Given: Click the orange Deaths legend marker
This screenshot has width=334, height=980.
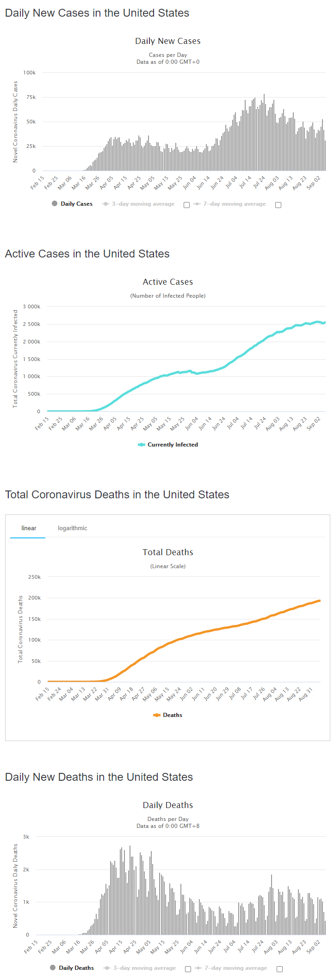Looking at the screenshot, I should [157, 715].
